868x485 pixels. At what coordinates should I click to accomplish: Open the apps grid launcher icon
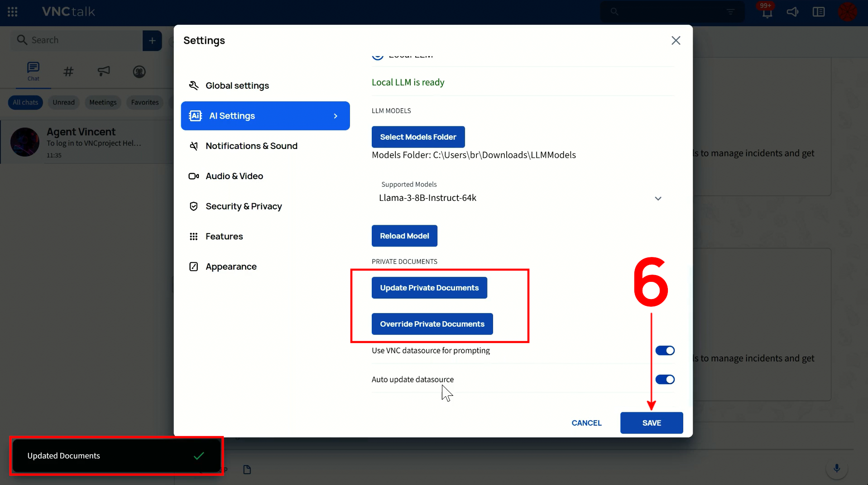click(12, 12)
